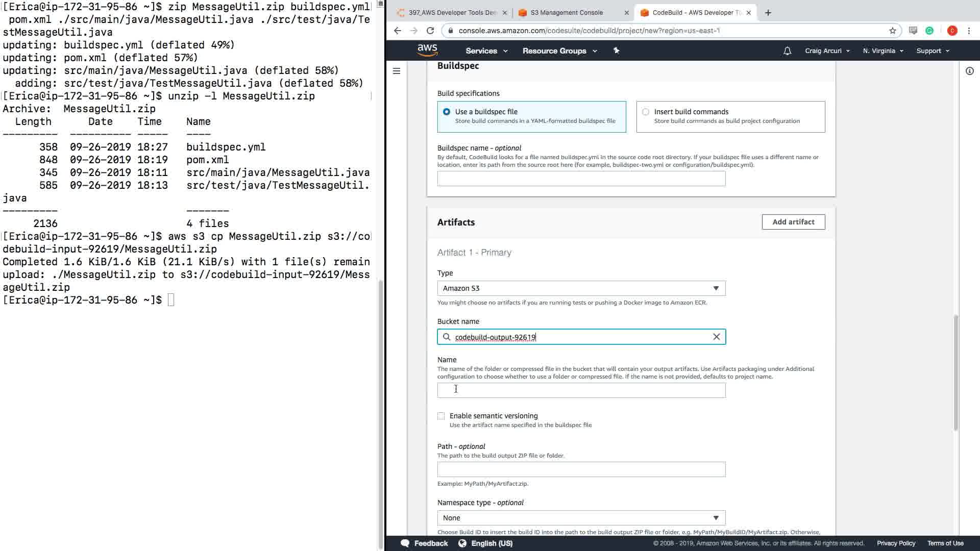Click the info panel icon
The height and width of the screenshot is (551, 980).
click(969, 71)
